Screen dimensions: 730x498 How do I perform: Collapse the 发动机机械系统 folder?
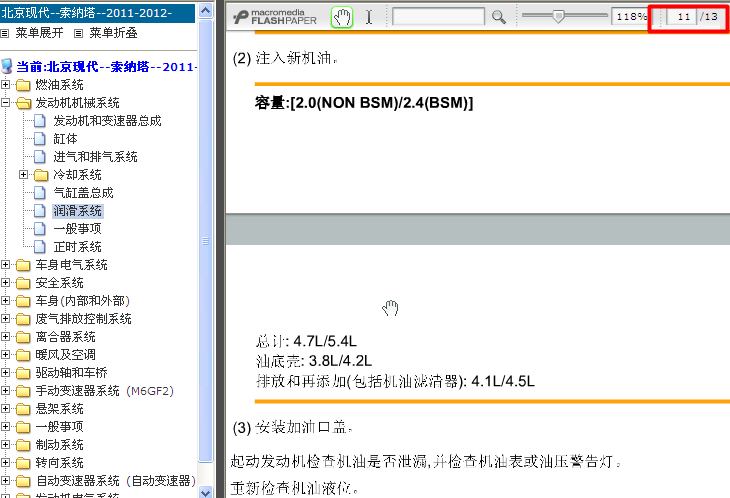click(6, 102)
